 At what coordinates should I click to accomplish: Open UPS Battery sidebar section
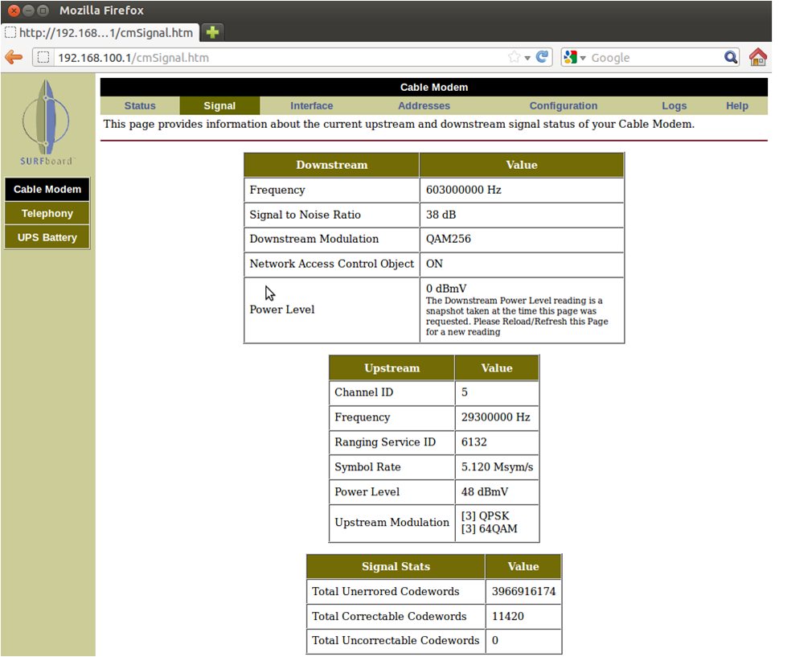47,237
